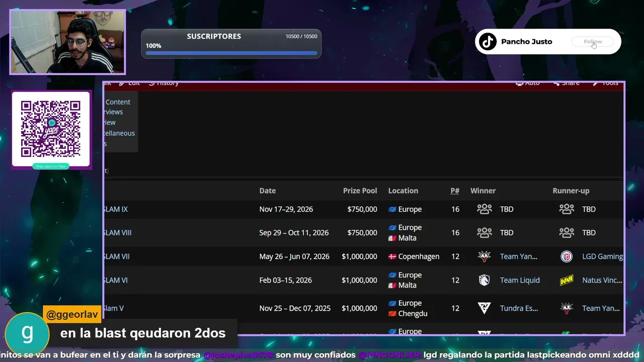The width and height of the screenshot is (644, 362).
Task: Open the Share option in the page toolbar
Action: [567, 83]
